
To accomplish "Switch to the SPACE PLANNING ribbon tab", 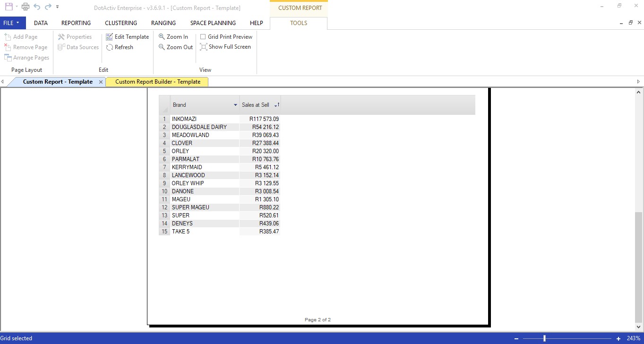I will 213,23.
